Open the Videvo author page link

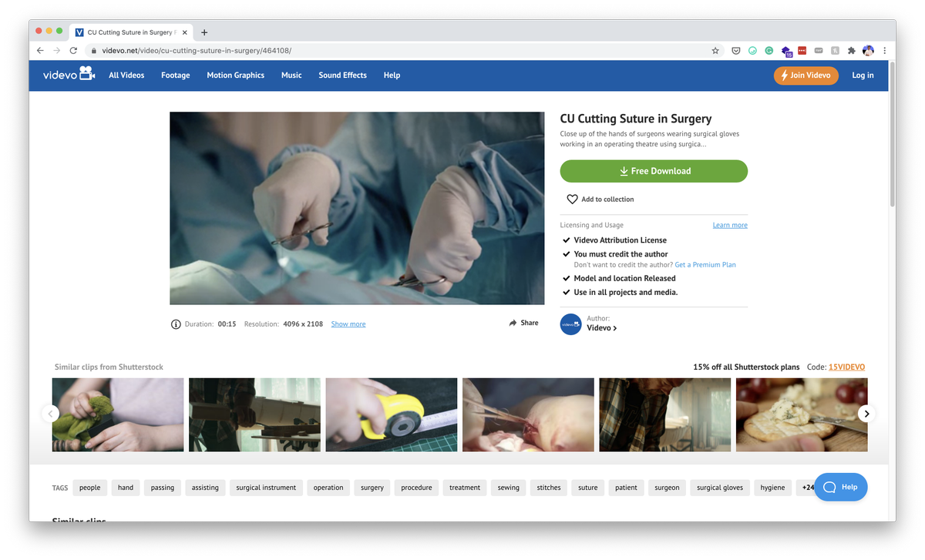tap(602, 328)
